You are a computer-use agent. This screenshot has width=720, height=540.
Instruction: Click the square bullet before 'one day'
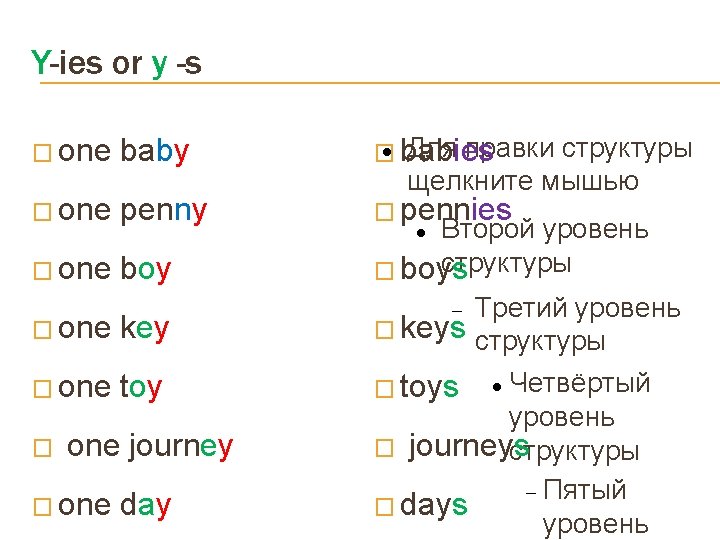(42, 507)
